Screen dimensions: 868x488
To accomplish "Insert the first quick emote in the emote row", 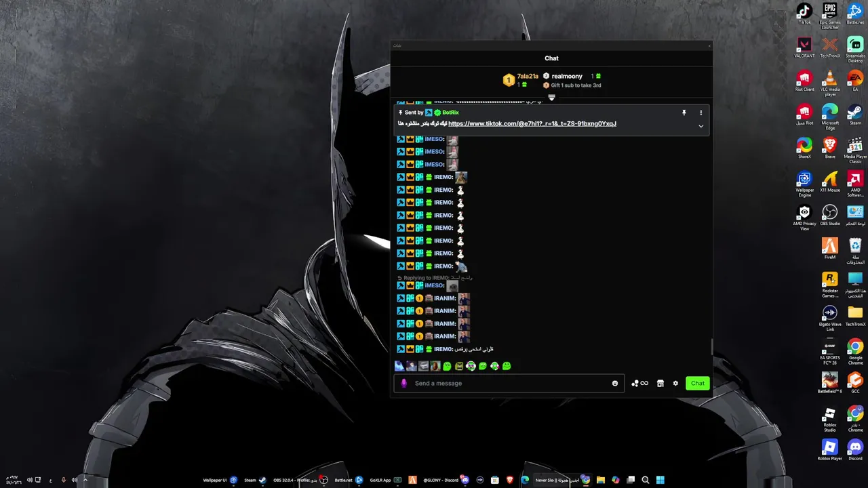I will (399, 366).
